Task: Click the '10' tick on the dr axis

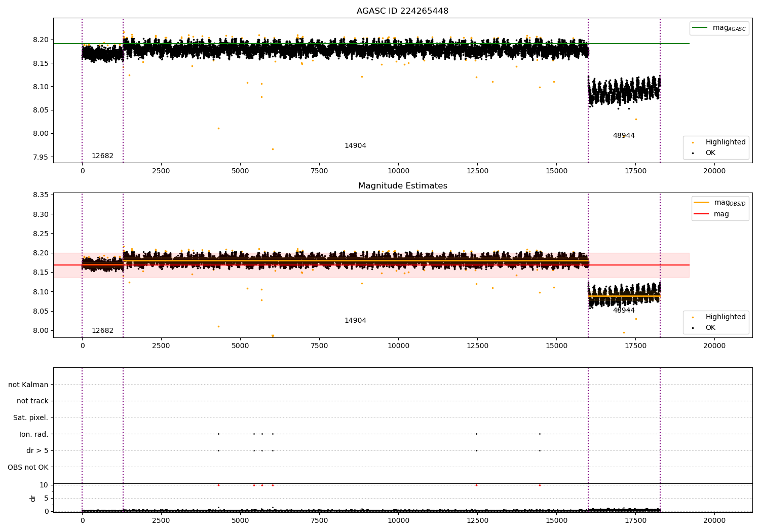Action: 44,485
